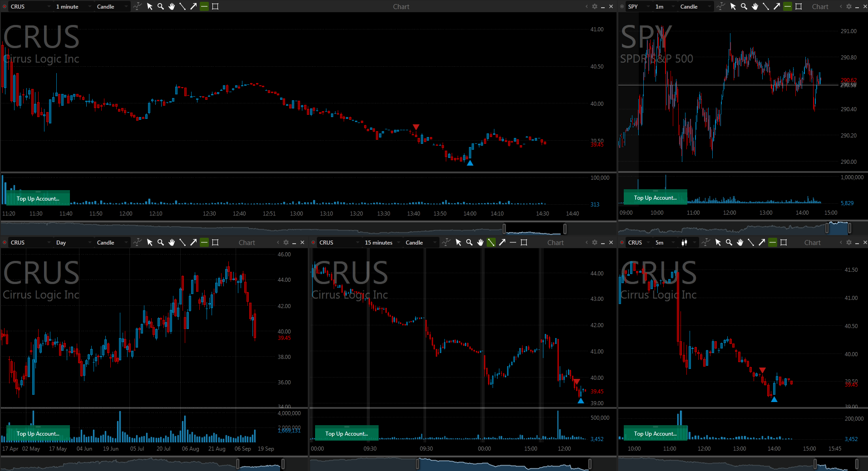Select rectangle tool in SPY chart toolbar

[x=799, y=6]
